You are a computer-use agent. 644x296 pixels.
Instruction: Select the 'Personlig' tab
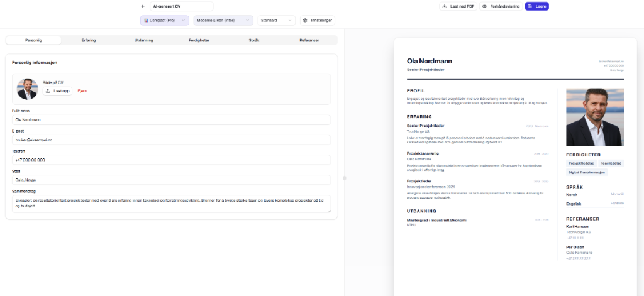point(34,40)
